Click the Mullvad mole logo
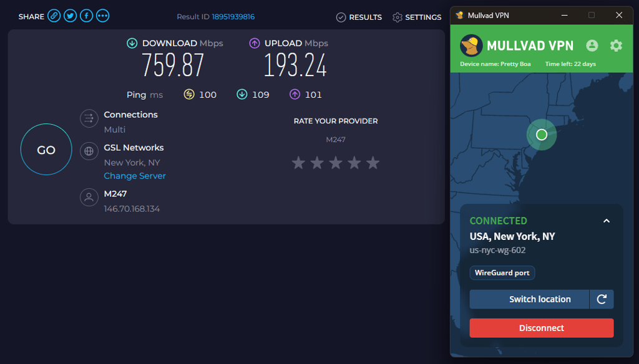This screenshot has height=364, width=639. tap(472, 45)
